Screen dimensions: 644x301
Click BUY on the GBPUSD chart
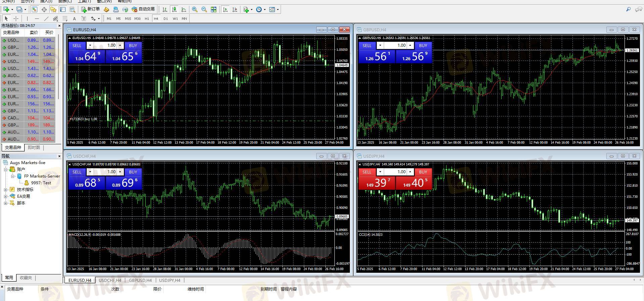pos(423,45)
